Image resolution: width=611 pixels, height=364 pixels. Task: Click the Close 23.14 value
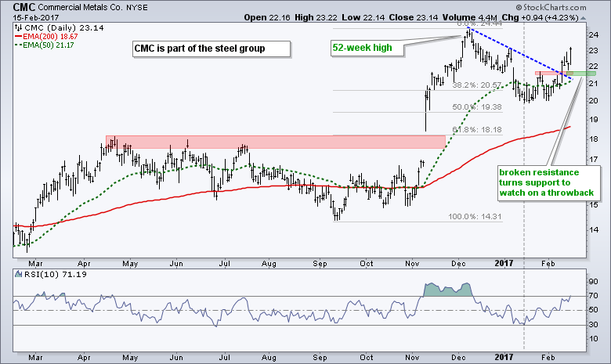tap(413, 17)
